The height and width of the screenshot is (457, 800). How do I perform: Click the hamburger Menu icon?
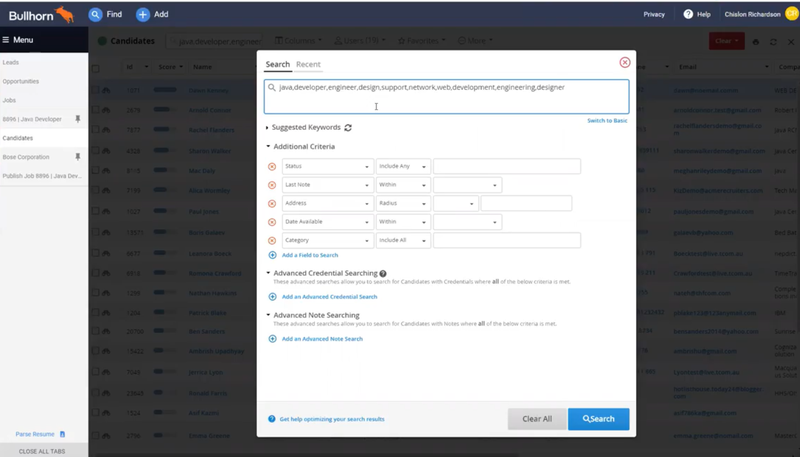(6, 40)
